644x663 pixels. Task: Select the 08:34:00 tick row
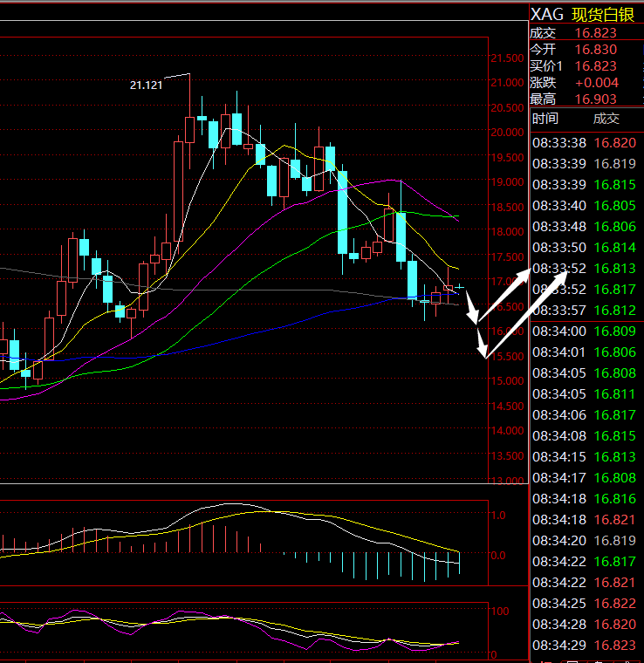[584, 331]
